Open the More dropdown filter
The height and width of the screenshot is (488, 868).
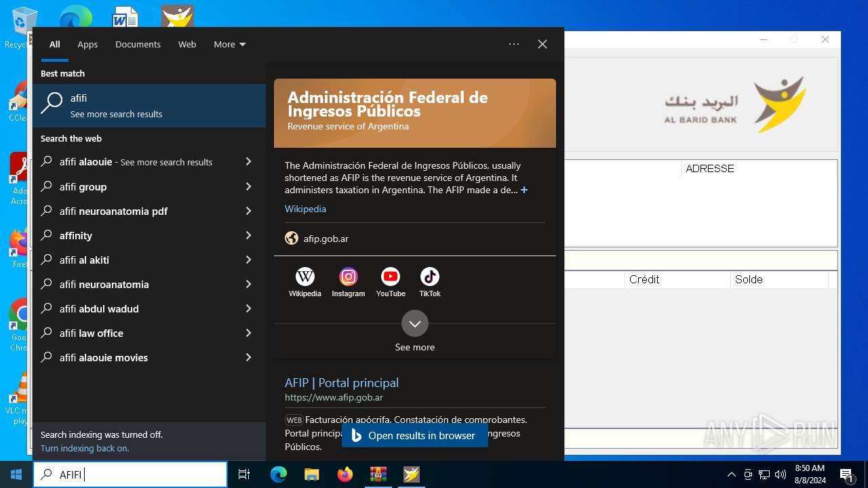(230, 44)
